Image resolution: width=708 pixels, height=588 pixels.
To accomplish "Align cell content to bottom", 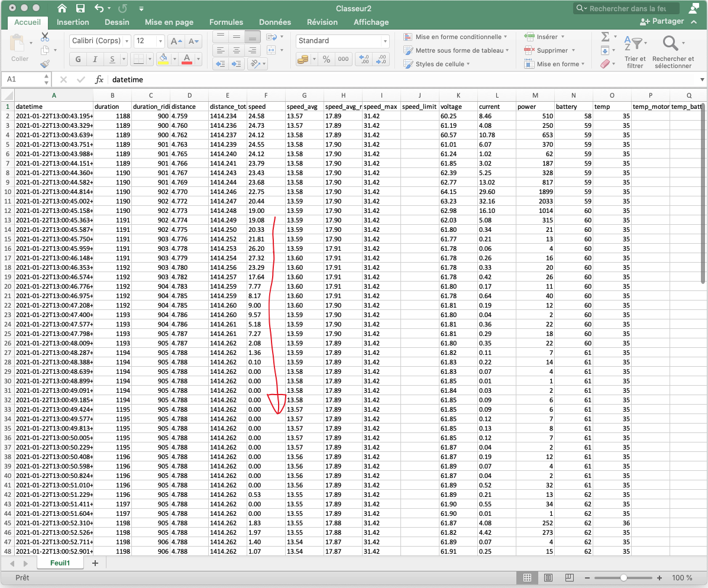I will [x=253, y=37].
